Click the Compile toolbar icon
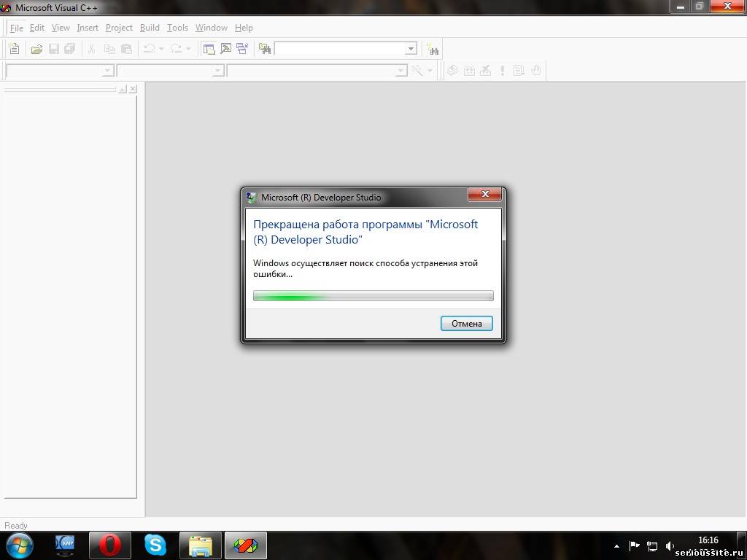This screenshot has height=560, width=747. point(452,71)
